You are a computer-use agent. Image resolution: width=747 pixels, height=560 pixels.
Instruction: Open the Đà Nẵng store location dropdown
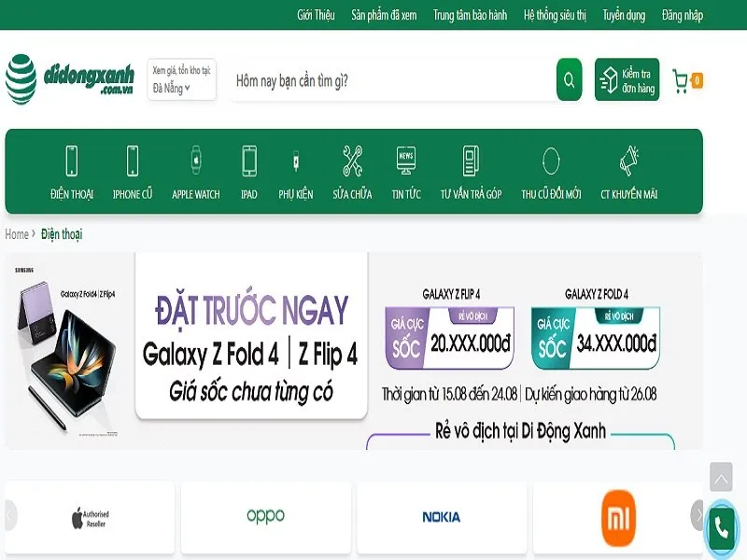coord(181,79)
